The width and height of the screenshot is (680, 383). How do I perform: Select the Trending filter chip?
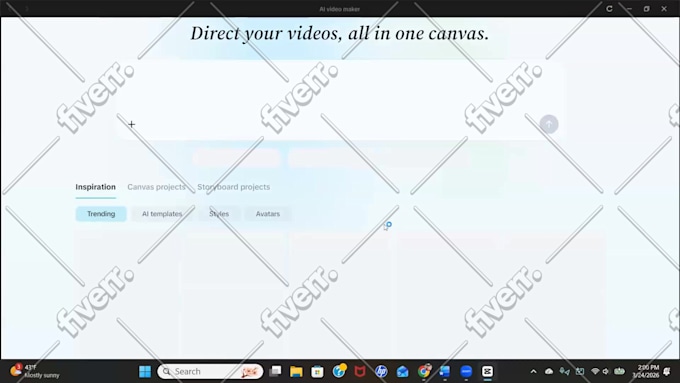click(101, 214)
